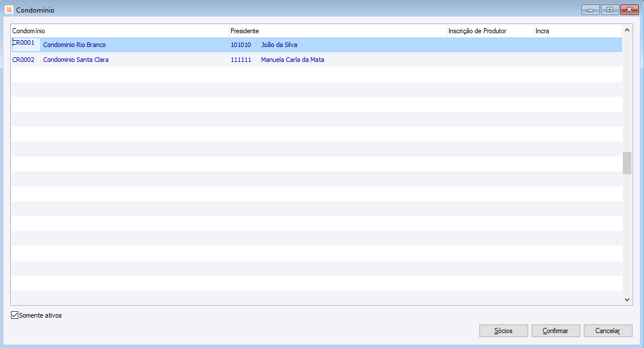The image size is (644, 348).
Task: Select Condominio Santa Clara row
Action: click(x=316, y=60)
